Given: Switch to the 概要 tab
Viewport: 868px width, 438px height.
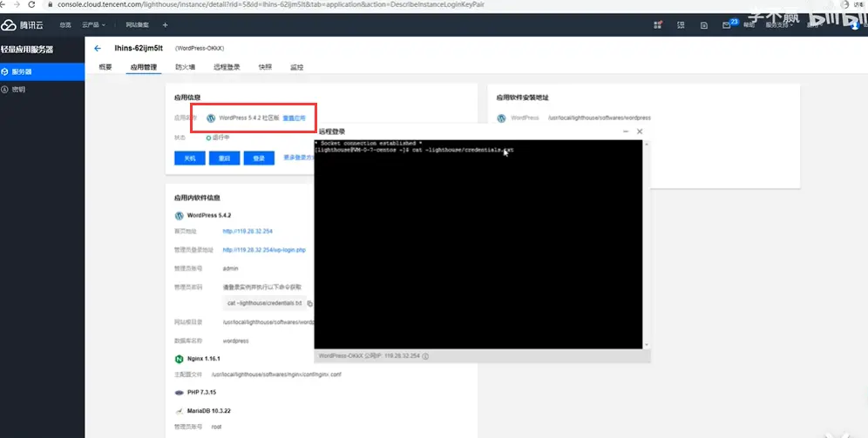Looking at the screenshot, I should (x=105, y=67).
